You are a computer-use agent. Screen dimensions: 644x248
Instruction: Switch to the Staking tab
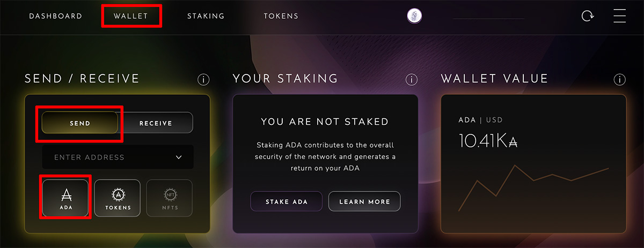(206, 16)
